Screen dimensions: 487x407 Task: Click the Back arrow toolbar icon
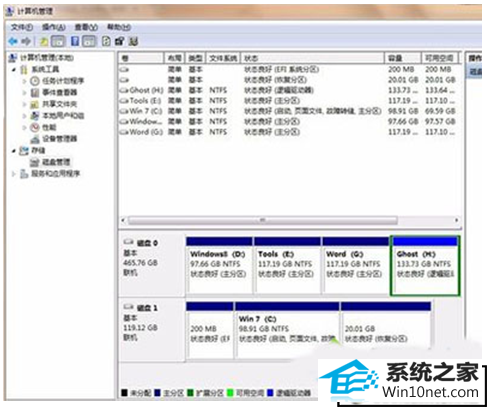(x=13, y=41)
